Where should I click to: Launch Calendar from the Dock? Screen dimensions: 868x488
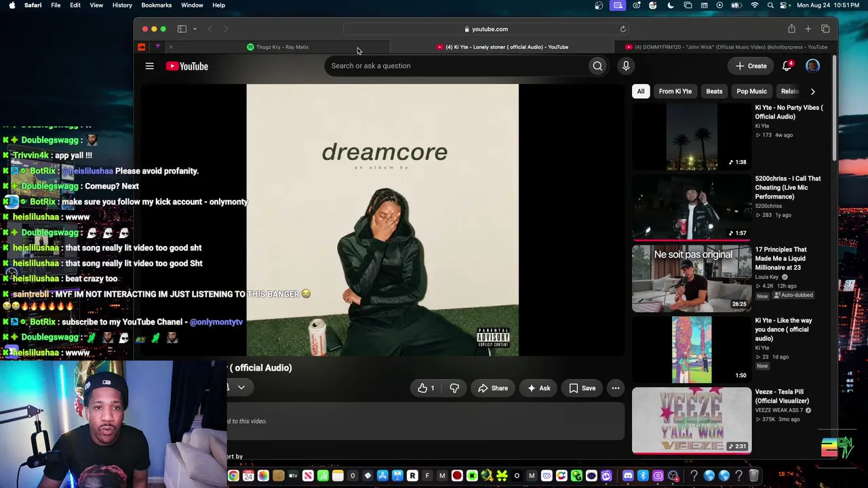tap(248, 476)
